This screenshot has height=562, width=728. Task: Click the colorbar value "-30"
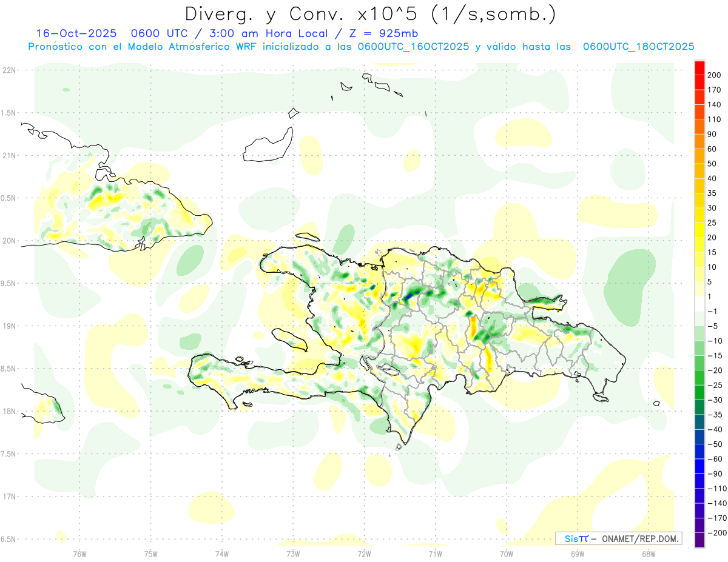click(715, 400)
